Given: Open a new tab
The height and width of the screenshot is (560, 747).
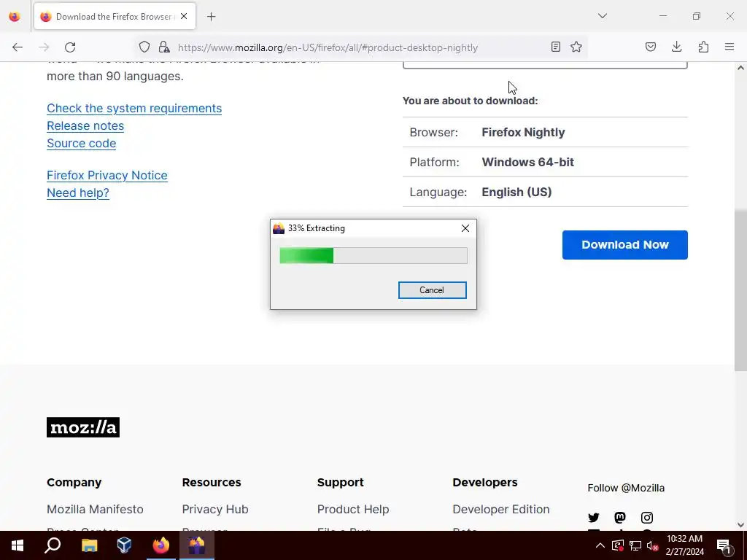Looking at the screenshot, I should pos(212,17).
